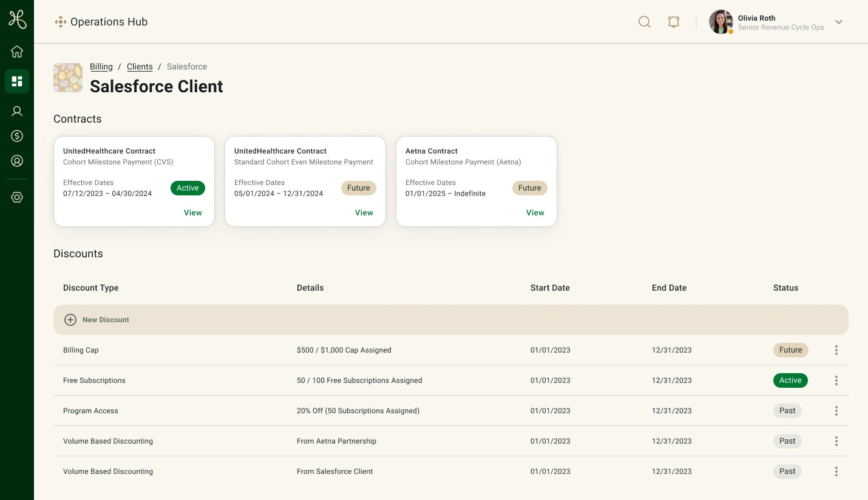Open search with the magnifier icon
868x500 pixels.
click(x=645, y=22)
